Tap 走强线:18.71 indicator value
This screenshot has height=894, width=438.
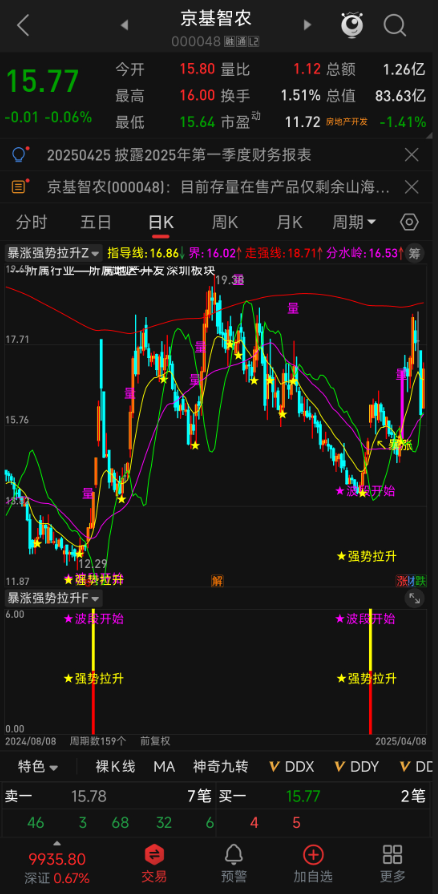(282, 253)
